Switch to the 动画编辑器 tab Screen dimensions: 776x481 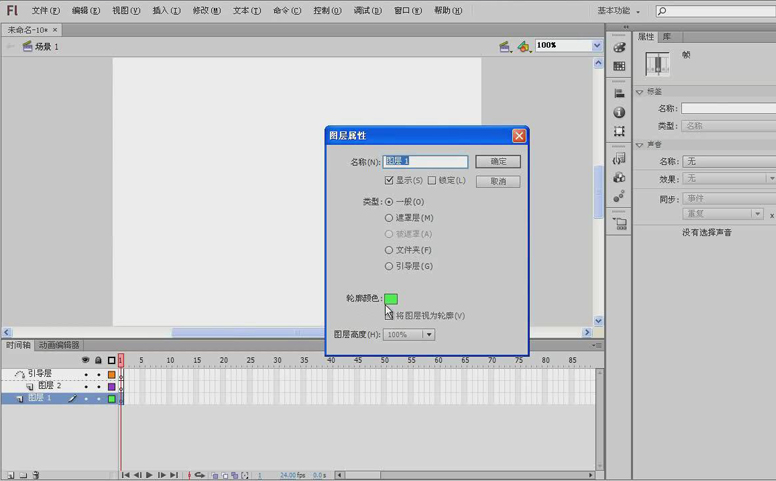click(59, 345)
